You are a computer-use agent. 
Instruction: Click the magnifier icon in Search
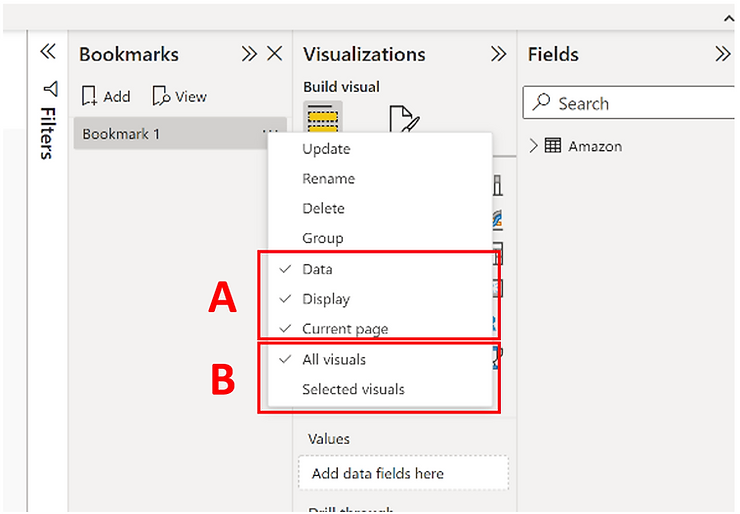[x=541, y=102]
